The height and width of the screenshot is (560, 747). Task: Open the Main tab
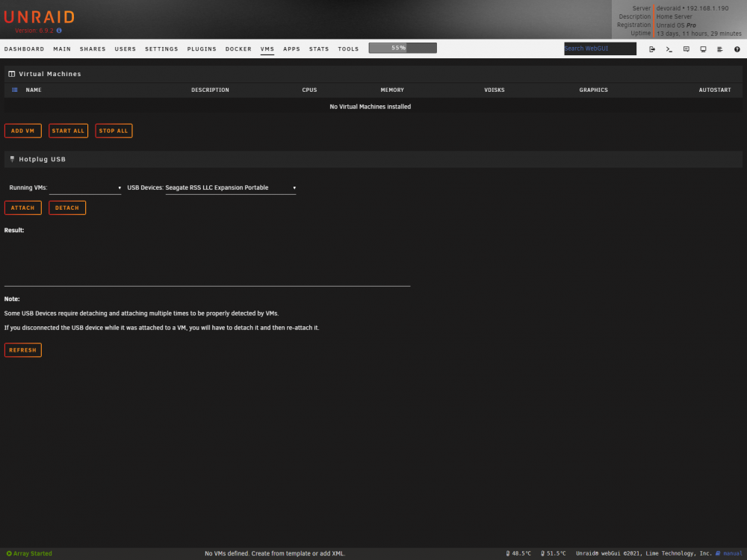coord(62,49)
